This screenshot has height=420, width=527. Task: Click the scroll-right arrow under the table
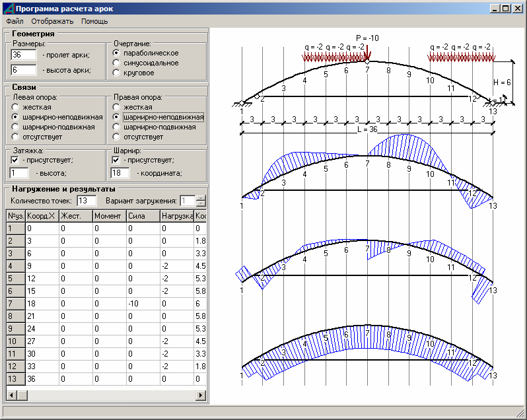tap(201, 395)
